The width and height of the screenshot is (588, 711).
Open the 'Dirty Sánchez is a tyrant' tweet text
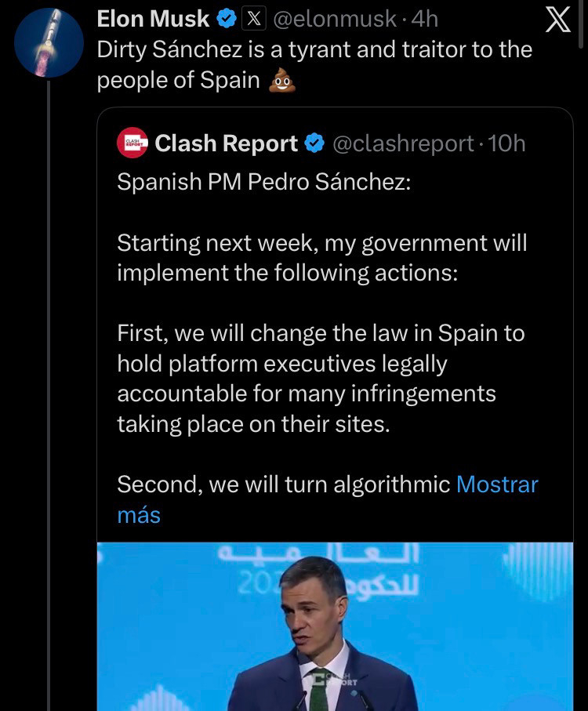(x=314, y=50)
